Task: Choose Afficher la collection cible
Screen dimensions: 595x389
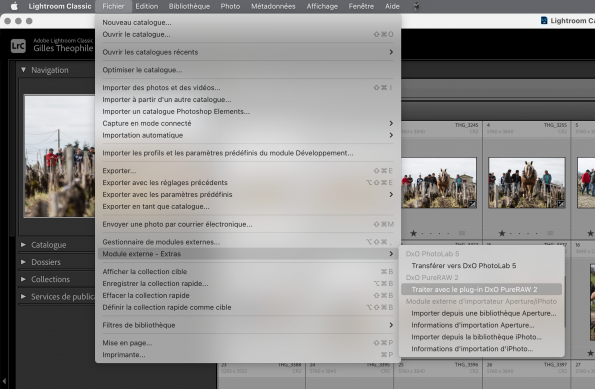Action: point(248,272)
